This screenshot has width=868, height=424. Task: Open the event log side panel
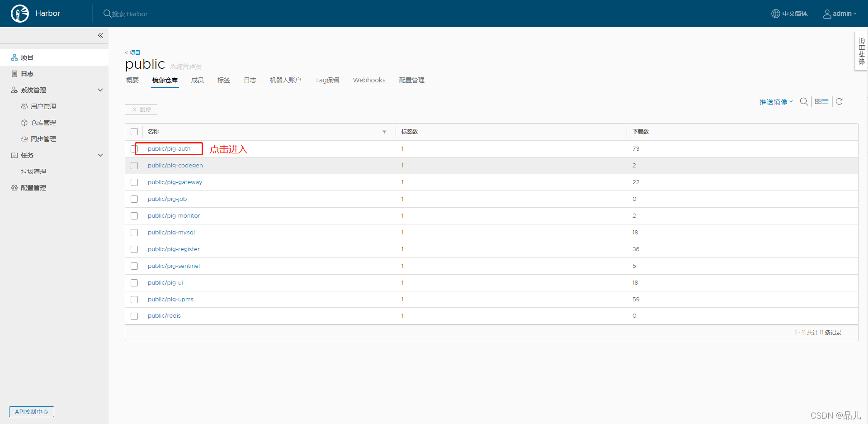[x=861, y=51]
